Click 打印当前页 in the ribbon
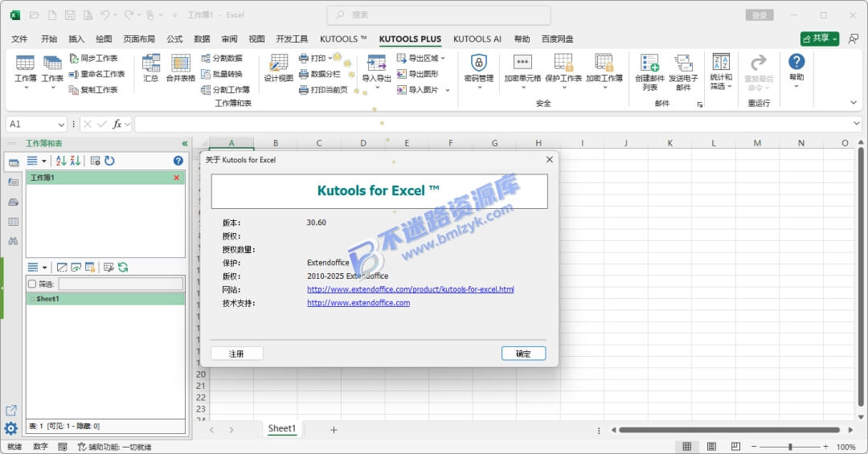 click(x=323, y=90)
